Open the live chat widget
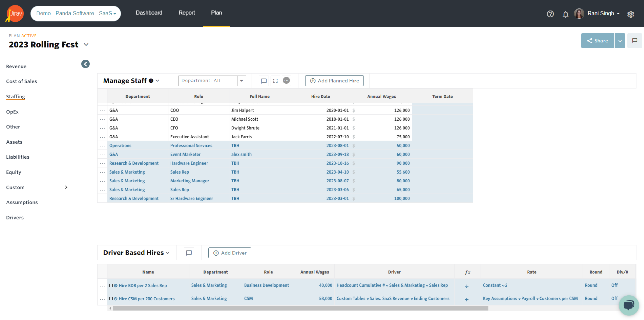 (x=628, y=305)
